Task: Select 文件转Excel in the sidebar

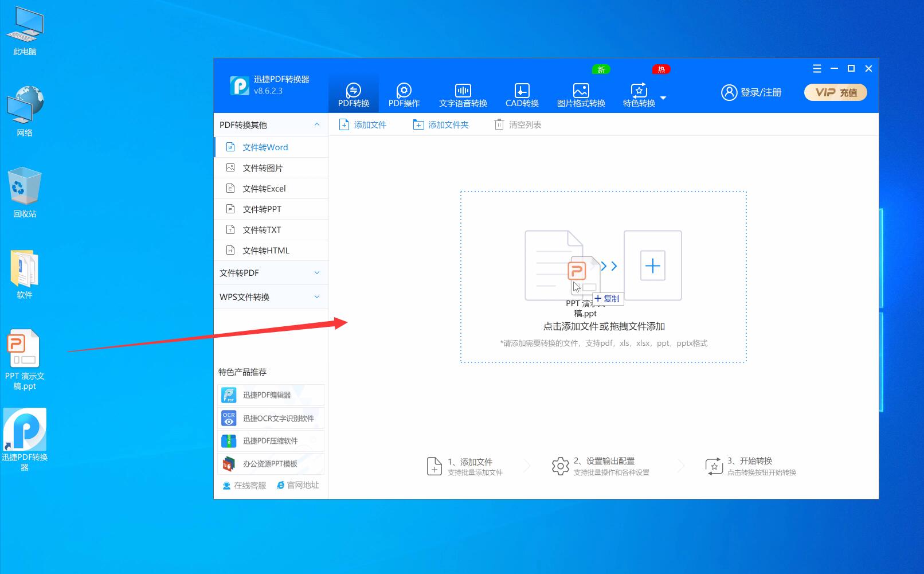Action: pyautogui.click(x=271, y=189)
